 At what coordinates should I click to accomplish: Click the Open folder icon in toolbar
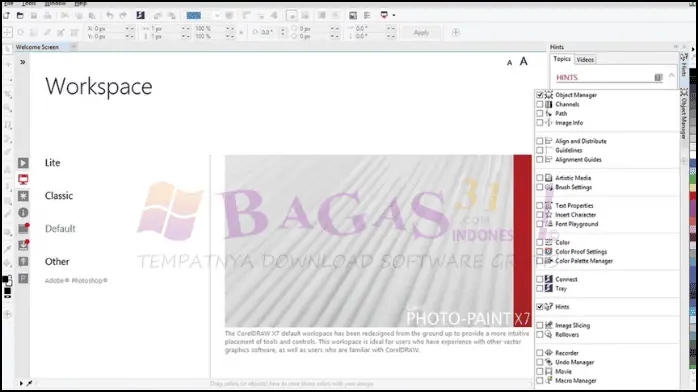pos(20,16)
